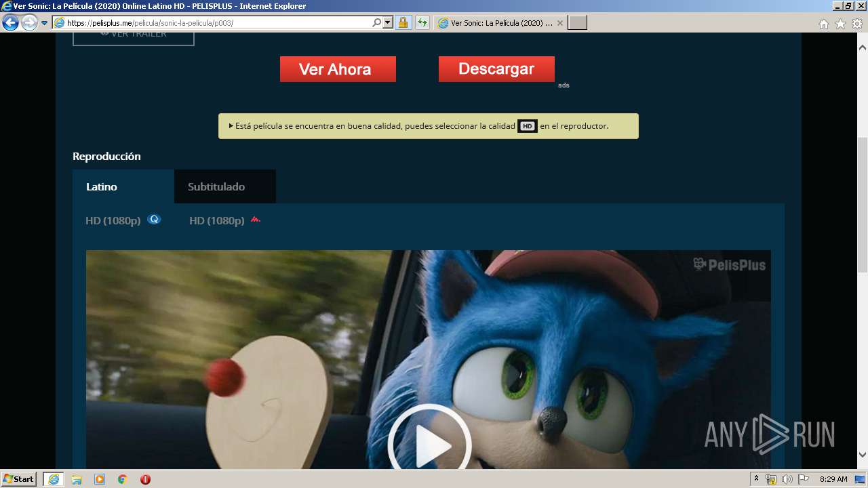Click the red Ver Ahora button
Screen dimensions: 868x488
point(338,69)
